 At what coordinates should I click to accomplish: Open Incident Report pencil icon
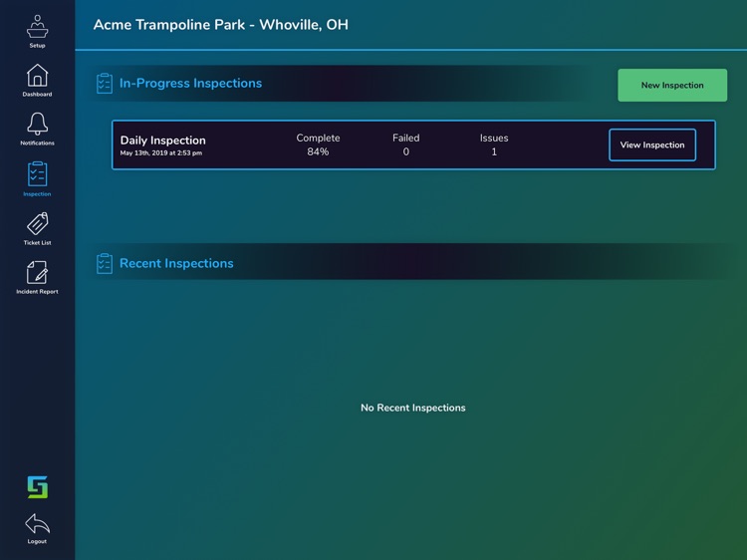pos(37,273)
